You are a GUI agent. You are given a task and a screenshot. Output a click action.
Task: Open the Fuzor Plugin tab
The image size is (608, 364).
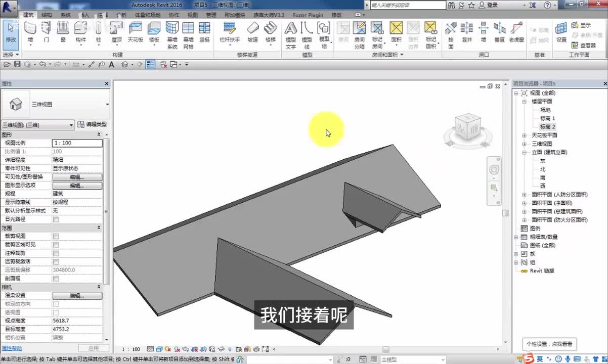308,15
